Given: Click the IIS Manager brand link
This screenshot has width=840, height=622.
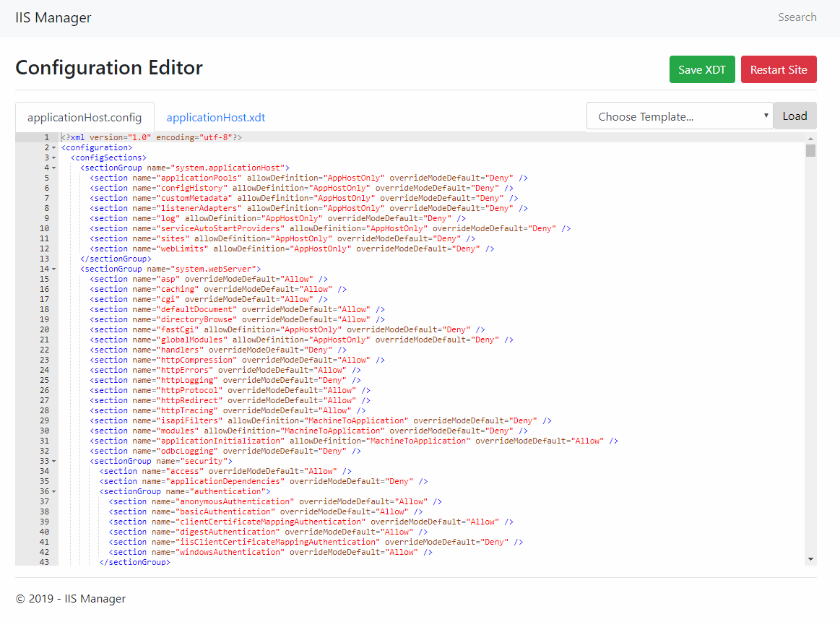Looking at the screenshot, I should 53,17.
